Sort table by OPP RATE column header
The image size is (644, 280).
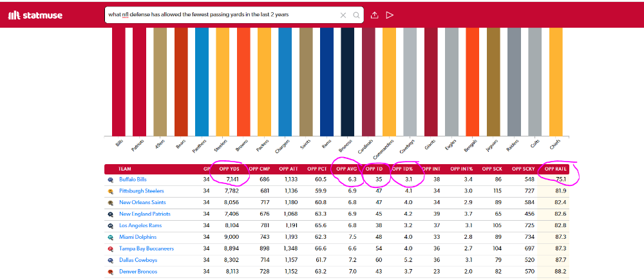(x=555, y=169)
